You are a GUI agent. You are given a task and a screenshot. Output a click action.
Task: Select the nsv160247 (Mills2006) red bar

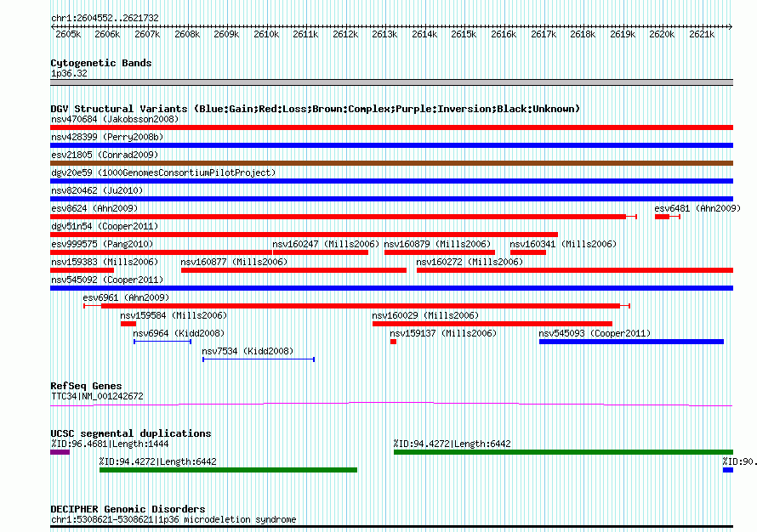coord(321,252)
